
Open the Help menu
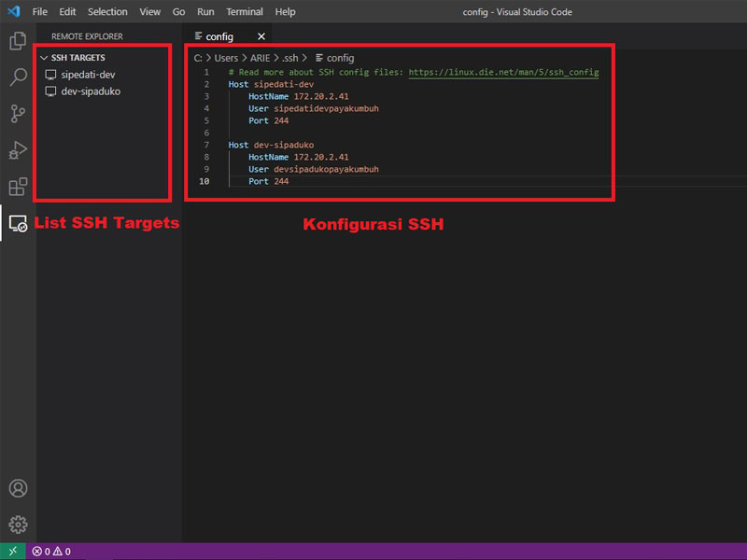pyautogui.click(x=285, y=12)
